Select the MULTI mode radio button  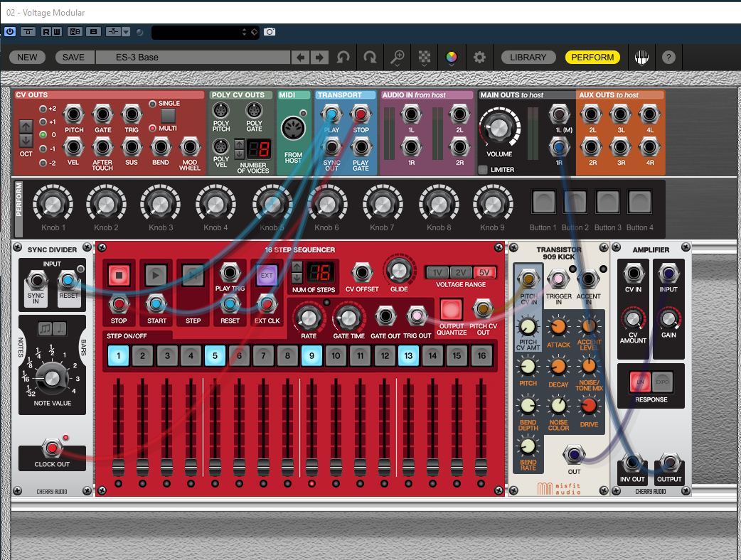[153, 128]
